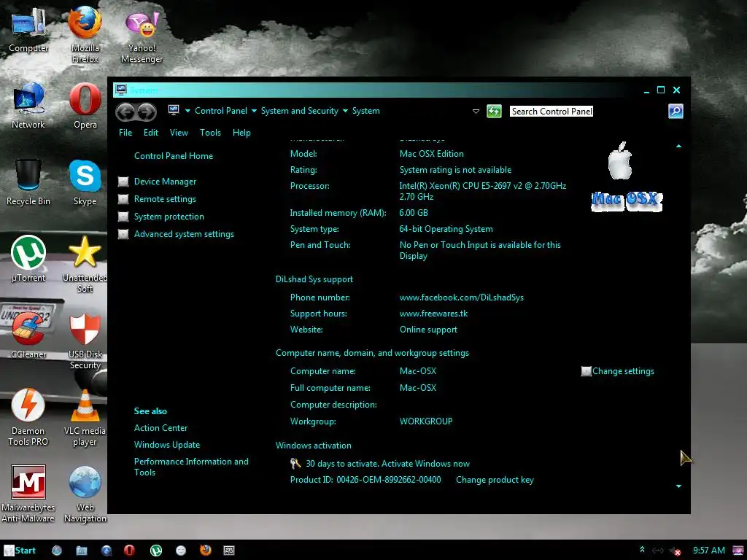Go to Control Panel Home
This screenshot has height=560, width=747.
tap(174, 156)
